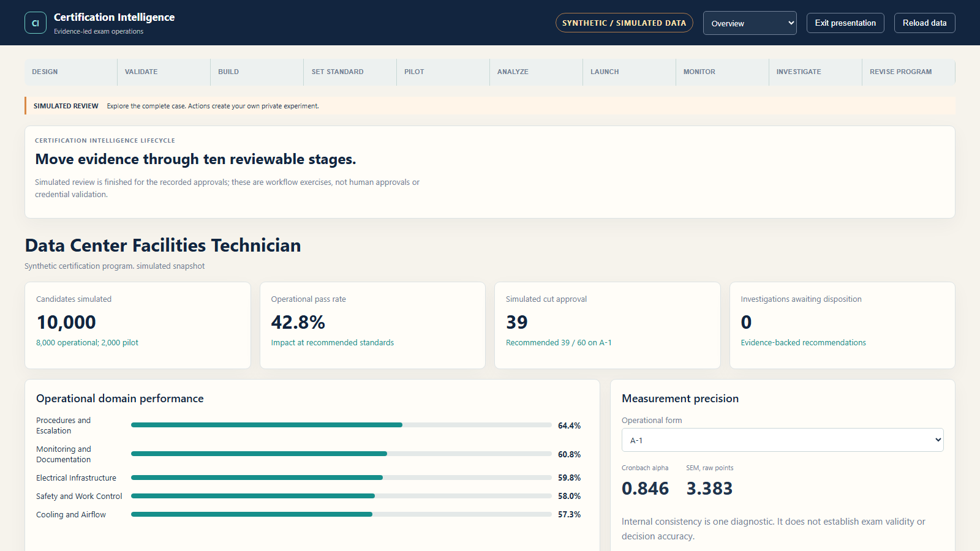The height and width of the screenshot is (551, 980).
Task: Reload data from the header
Action: coord(924,23)
